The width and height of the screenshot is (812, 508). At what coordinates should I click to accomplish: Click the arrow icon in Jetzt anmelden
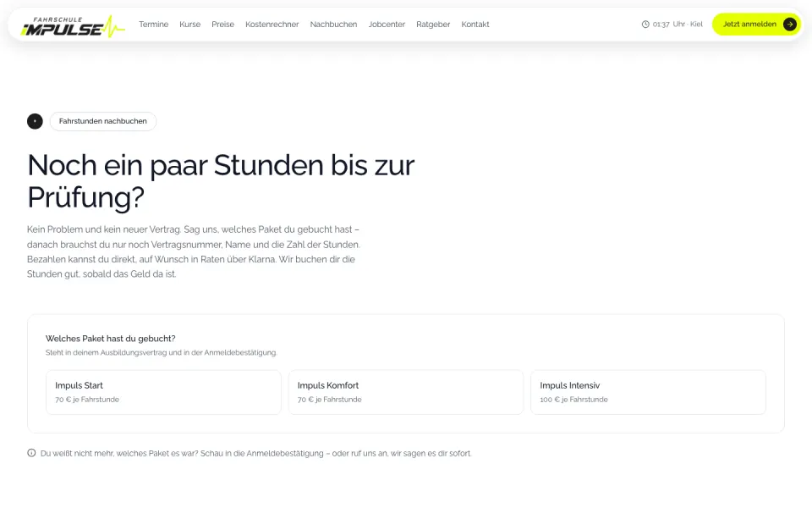790,25
